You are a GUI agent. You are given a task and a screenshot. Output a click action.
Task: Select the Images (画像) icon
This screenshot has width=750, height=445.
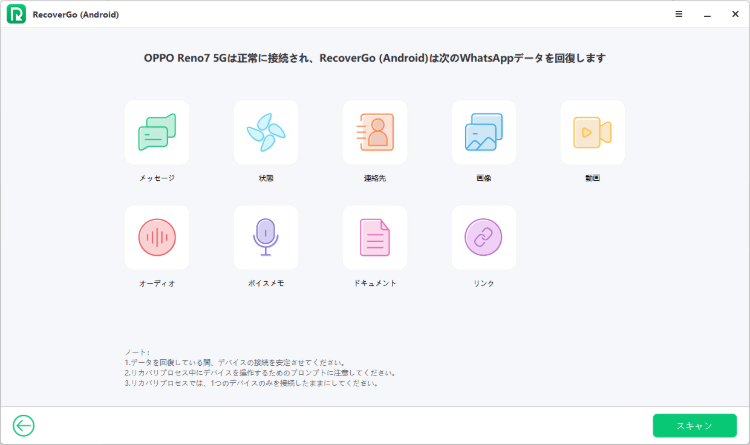point(484,133)
